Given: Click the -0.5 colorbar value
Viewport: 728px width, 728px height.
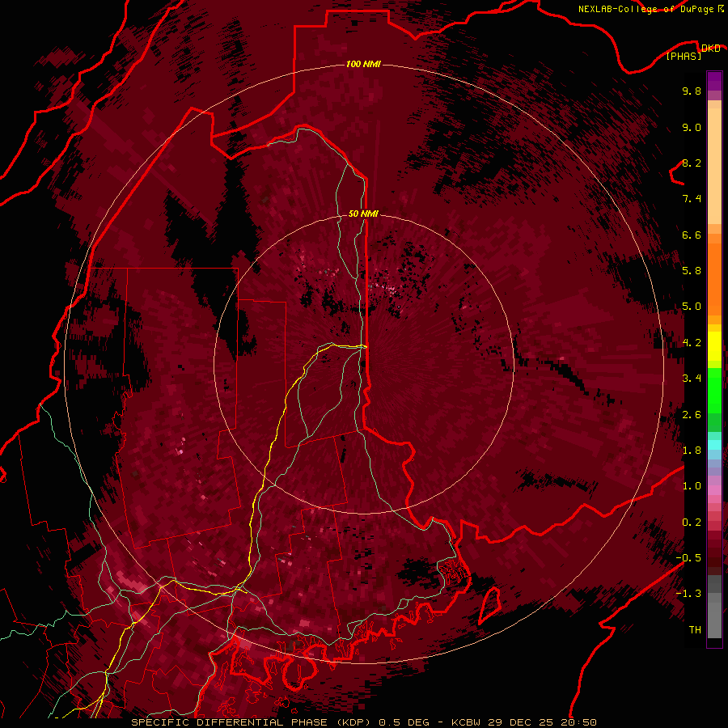Looking at the screenshot, I should coord(688,558).
